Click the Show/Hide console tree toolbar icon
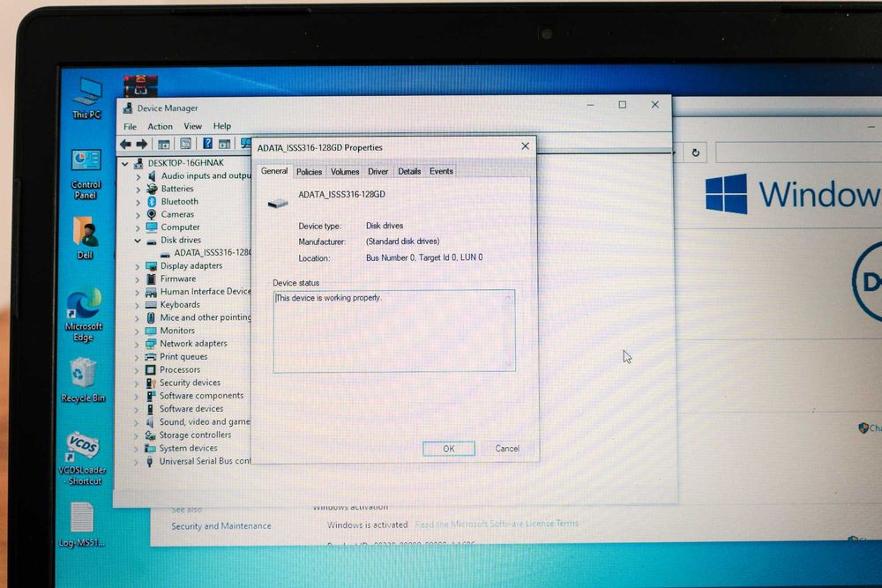882x588 pixels. click(x=164, y=145)
